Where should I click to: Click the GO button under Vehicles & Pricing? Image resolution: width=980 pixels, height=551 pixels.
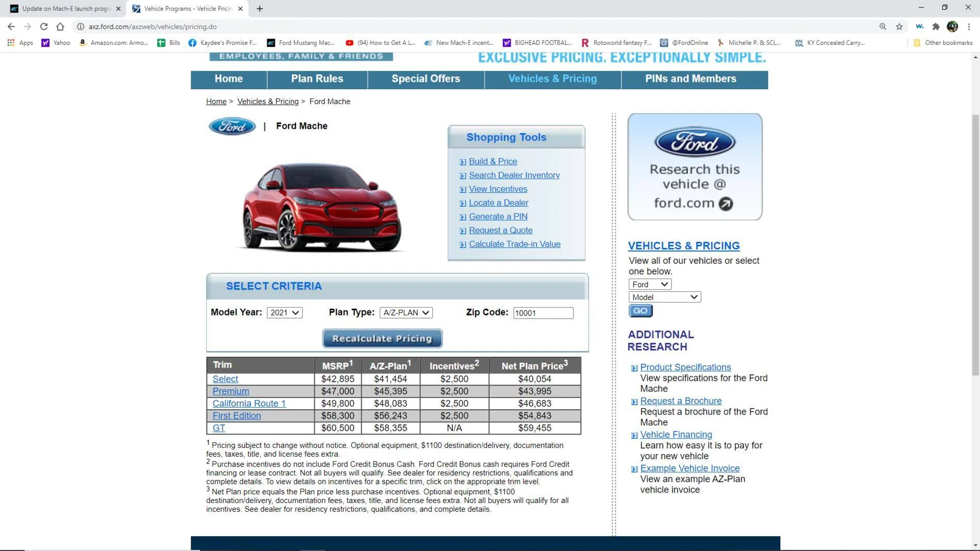[x=641, y=311]
